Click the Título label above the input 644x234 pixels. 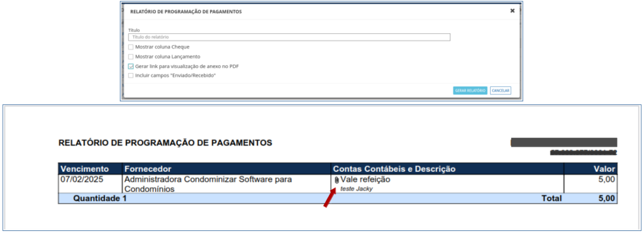click(135, 30)
